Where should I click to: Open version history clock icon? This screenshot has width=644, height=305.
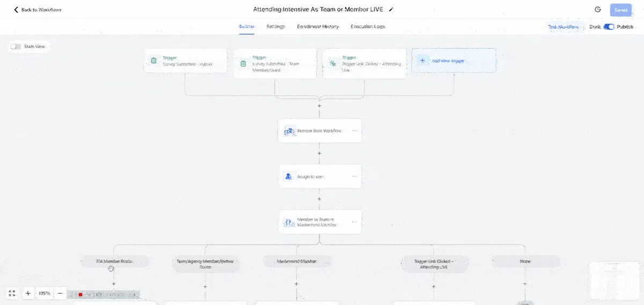pyautogui.click(x=598, y=10)
